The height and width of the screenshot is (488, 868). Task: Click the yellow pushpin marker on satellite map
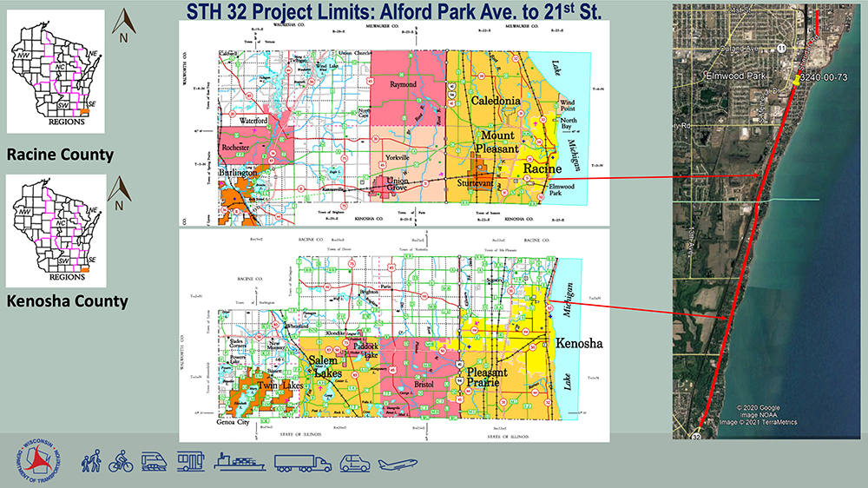(795, 79)
